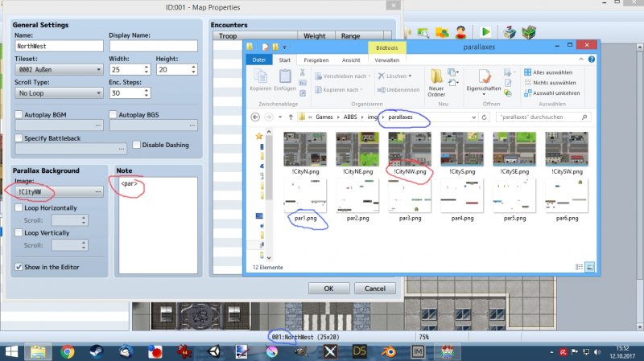644x361 pixels.
Task: Uncheck Show in the Editor
Action: (19, 267)
